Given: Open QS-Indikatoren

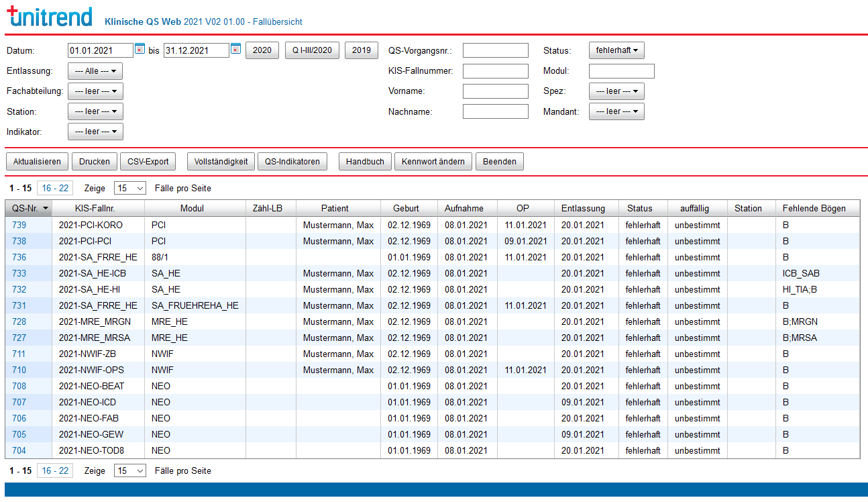Looking at the screenshot, I should coord(292,162).
